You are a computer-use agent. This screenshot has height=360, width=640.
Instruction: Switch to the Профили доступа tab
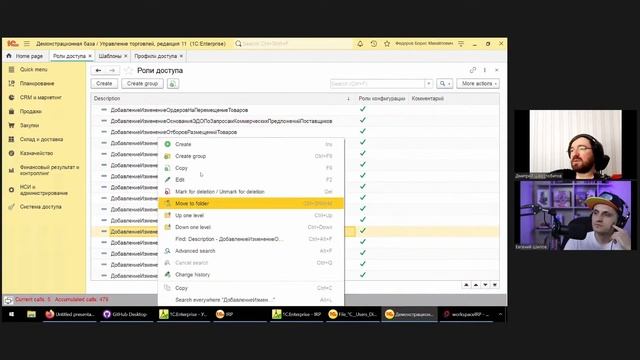[x=155, y=56]
